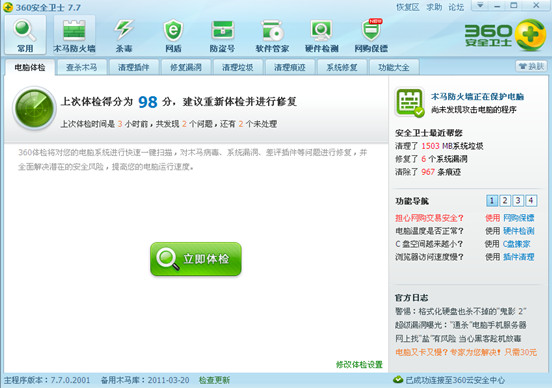Switch to the 清理痕迹 tab

(290, 67)
